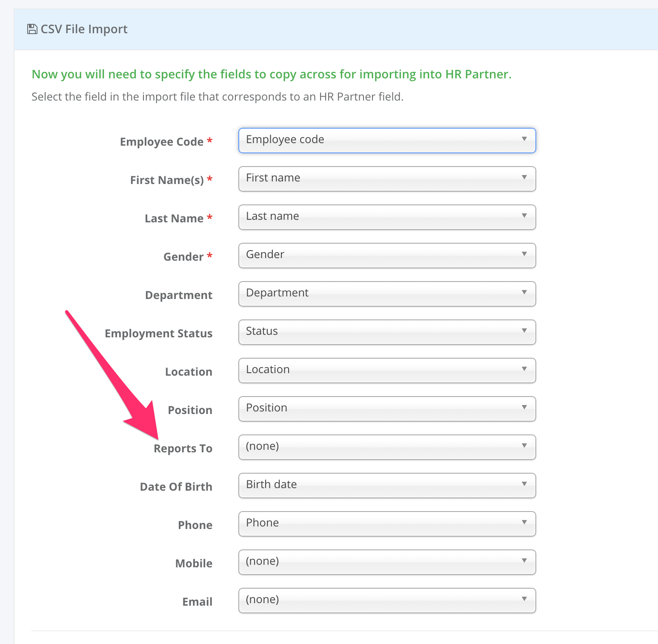Image resolution: width=658 pixels, height=644 pixels.
Task: Click the Position label
Action: tap(190, 410)
